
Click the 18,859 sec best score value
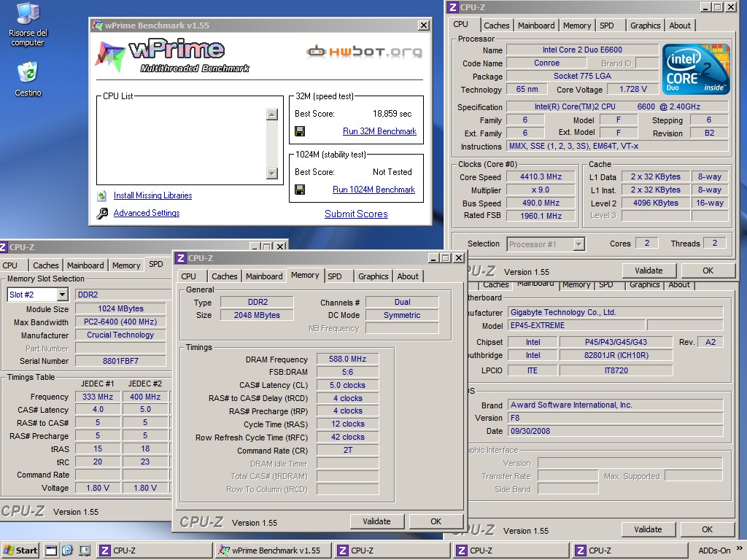coord(392,114)
